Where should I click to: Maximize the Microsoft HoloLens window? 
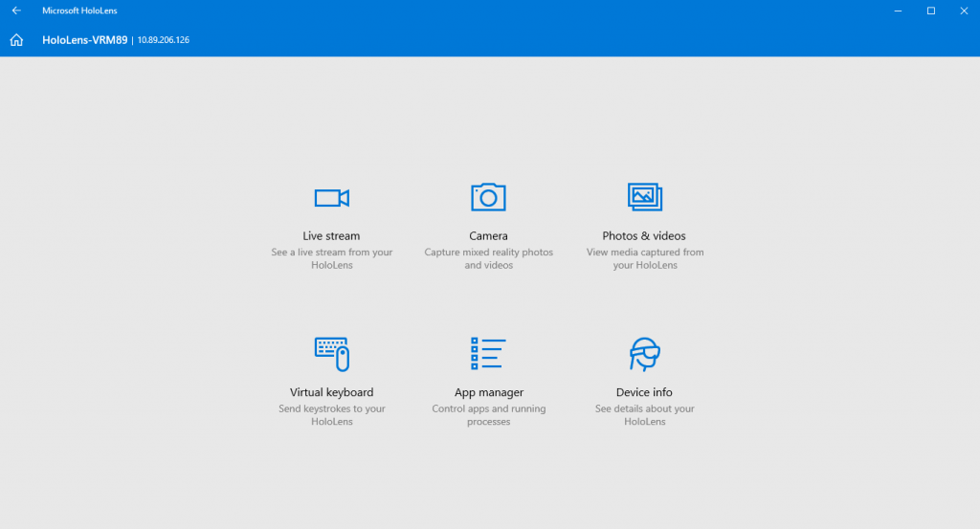pyautogui.click(x=931, y=11)
